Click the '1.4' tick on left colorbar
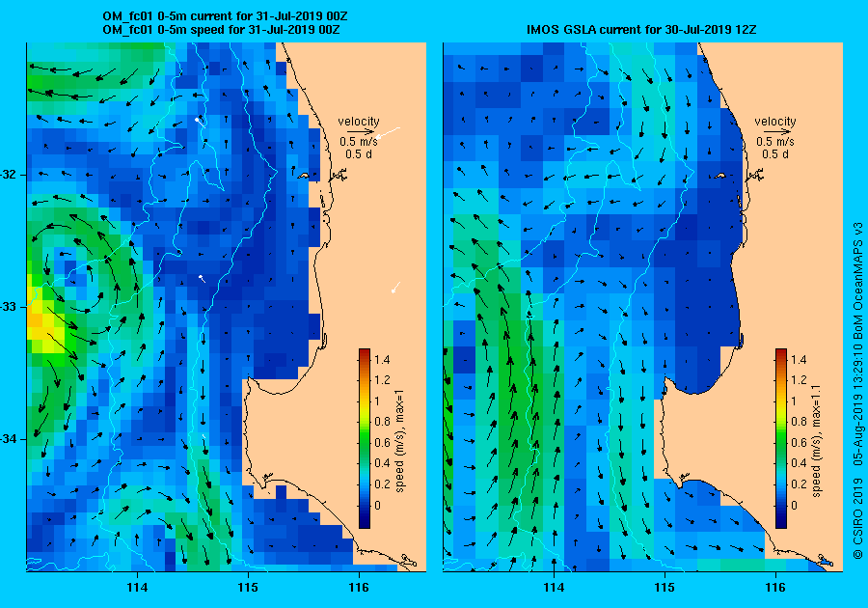Image resolution: width=868 pixels, height=608 pixels. click(x=382, y=360)
